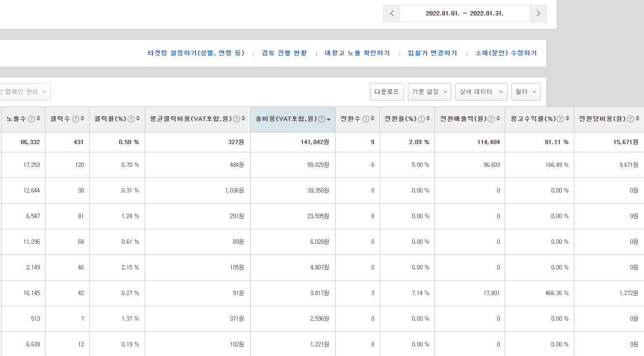Go to previous date range arrow

391,14
